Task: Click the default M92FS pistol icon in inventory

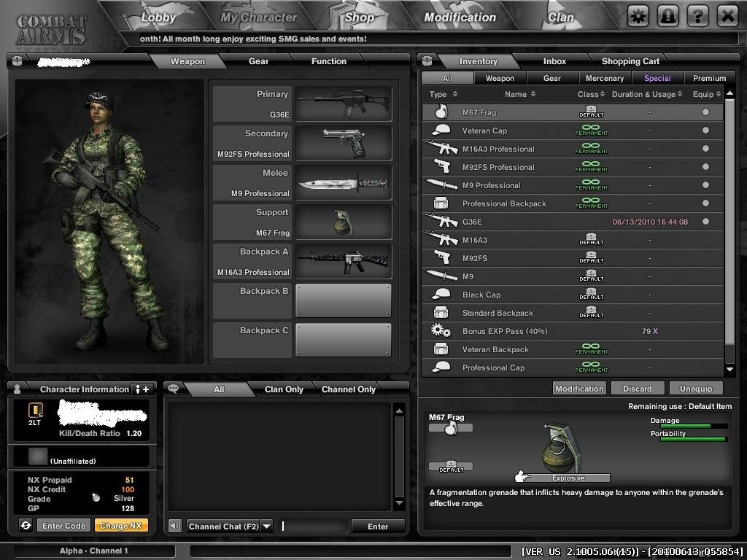Action: pos(442,257)
